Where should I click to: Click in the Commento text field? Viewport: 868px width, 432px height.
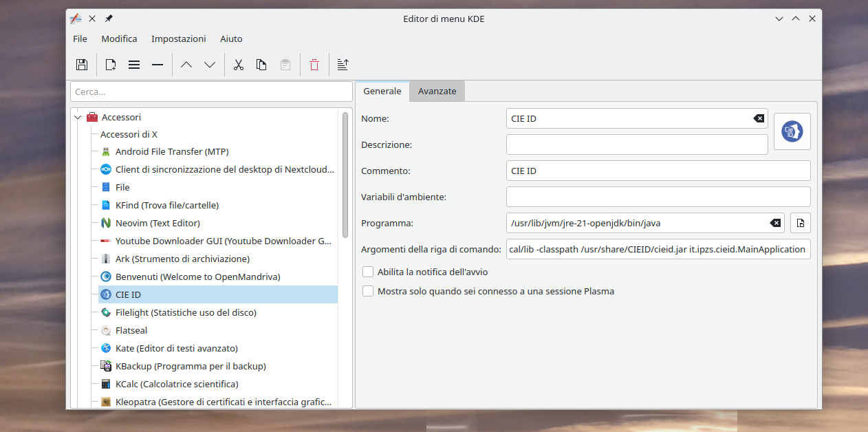pos(658,171)
